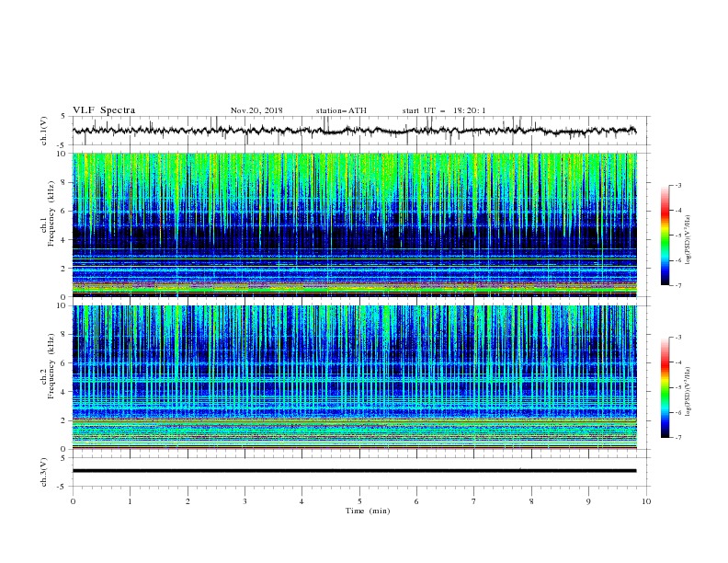Click time axis tick label "0"
The width and height of the screenshot is (728, 563).
tap(73, 501)
